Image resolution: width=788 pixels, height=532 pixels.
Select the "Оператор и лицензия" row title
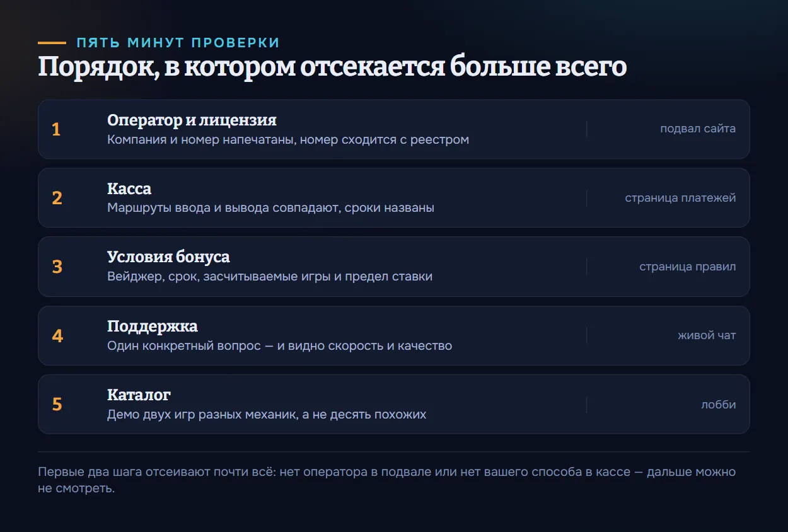192,120
